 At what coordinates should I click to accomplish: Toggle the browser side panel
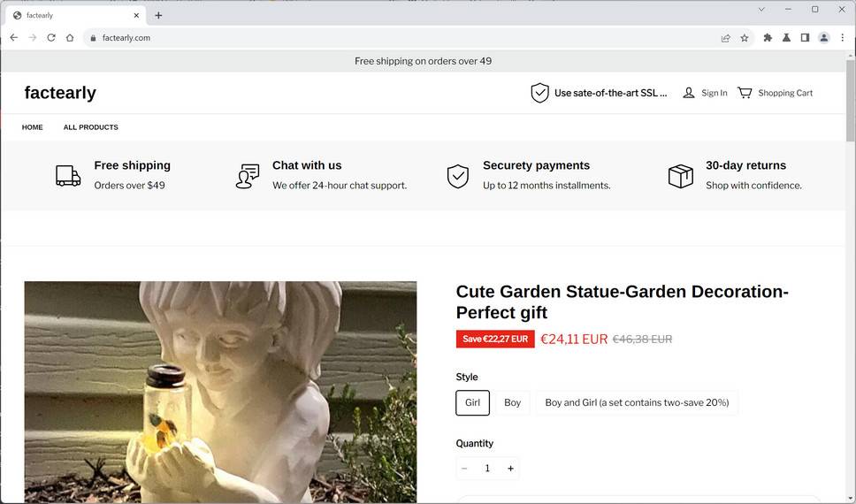[x=805, y=38]
